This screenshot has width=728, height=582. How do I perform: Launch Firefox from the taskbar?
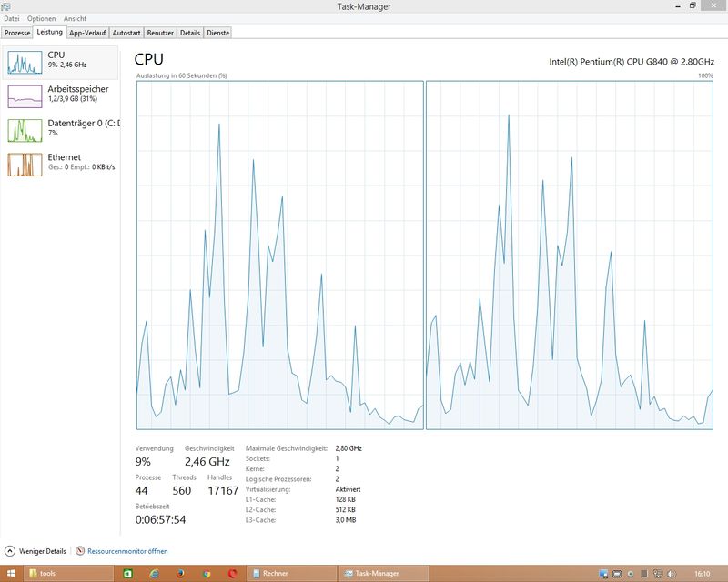180,574
